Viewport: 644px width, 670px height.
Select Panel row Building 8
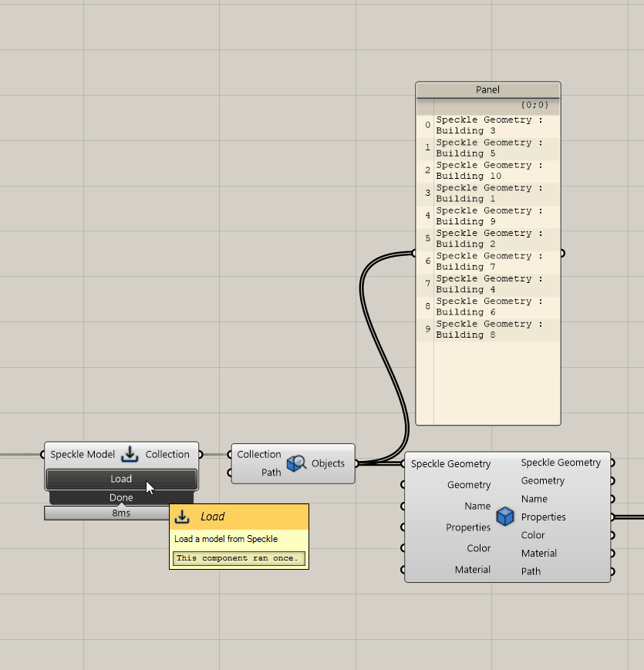(x=488, y=329)
